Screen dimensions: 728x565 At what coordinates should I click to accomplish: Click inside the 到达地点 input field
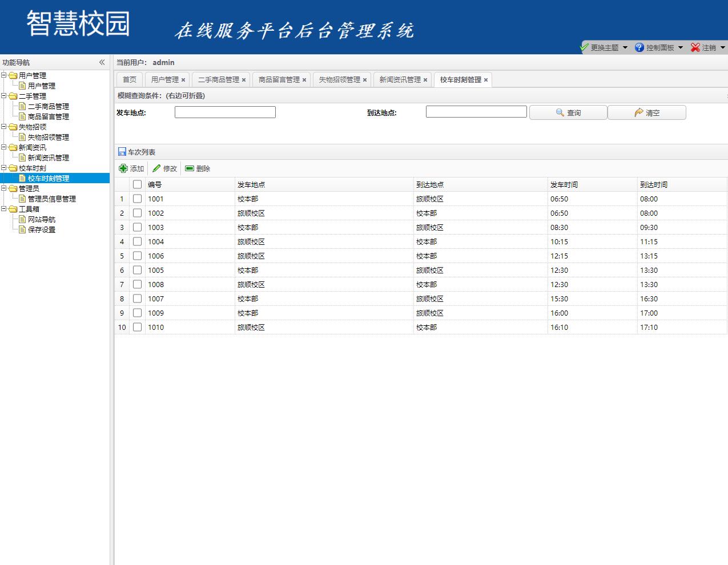click(476, 111)
